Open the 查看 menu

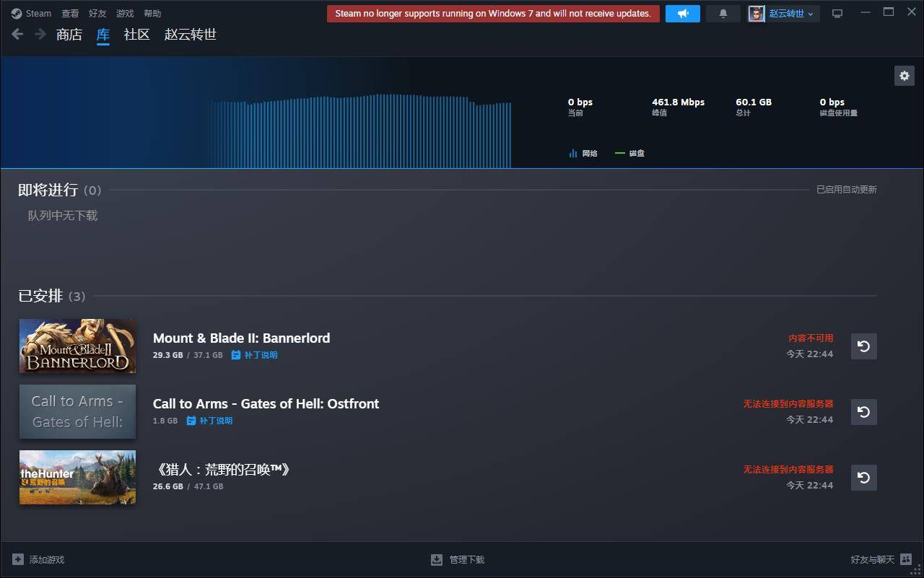(70, 14)
